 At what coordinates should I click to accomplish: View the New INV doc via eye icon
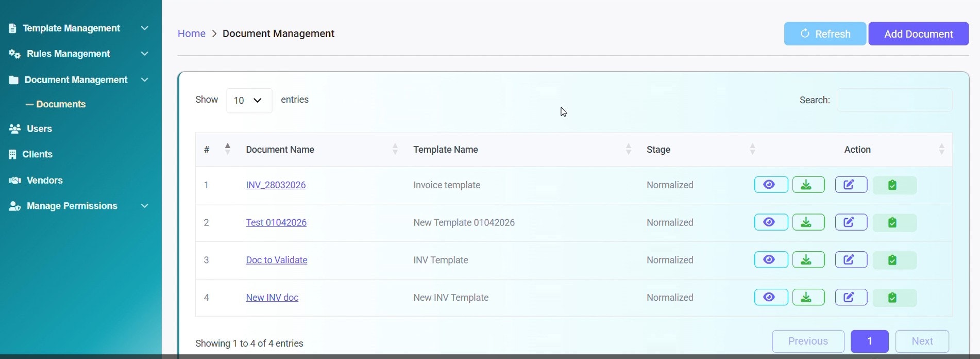(x=771, y=297)
